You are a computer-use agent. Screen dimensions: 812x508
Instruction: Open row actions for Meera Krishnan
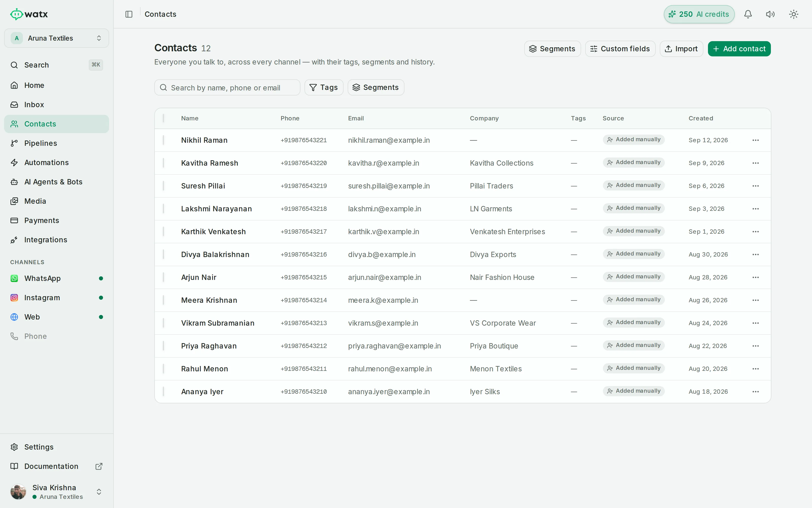click(x=755, y=300)
